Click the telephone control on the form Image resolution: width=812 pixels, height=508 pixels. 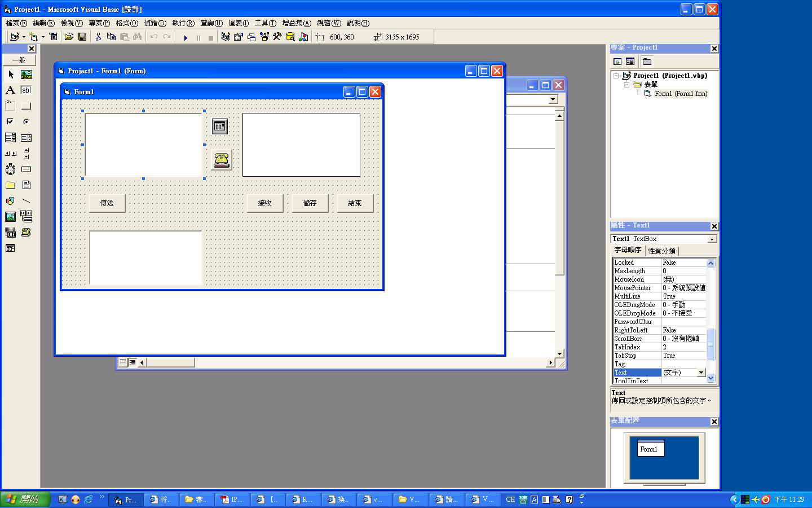[x=221, y=160]
